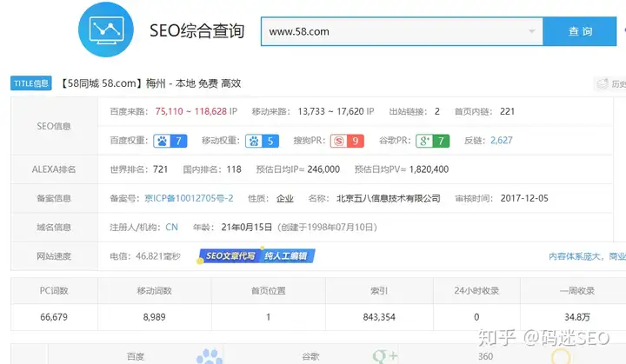Open the backlinks count 2,627 link
626x364 pixels.
click(x=502, y=141)
